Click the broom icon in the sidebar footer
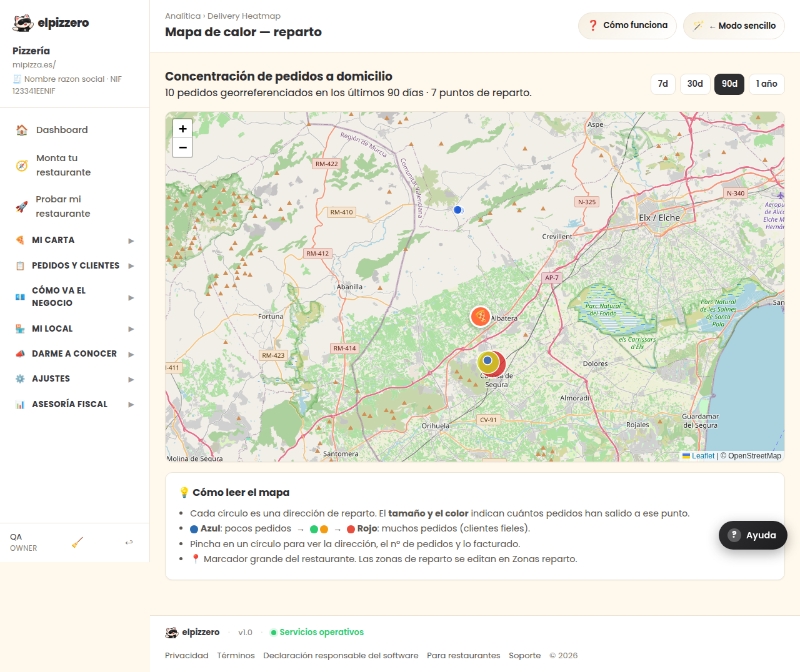Image resolution: width=800 pixels, height=672 pixels. [77, 543]
